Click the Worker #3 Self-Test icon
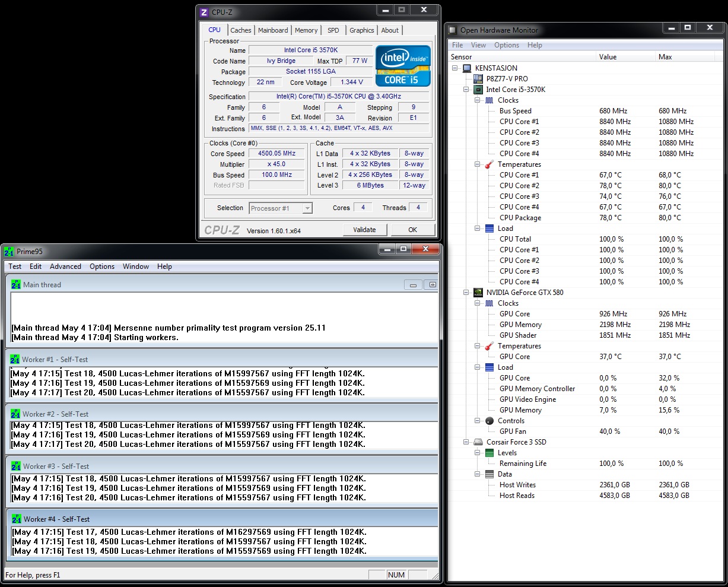The width and height of the screenshot is (728, 587). pyautogui.click(x=15, y=467)
